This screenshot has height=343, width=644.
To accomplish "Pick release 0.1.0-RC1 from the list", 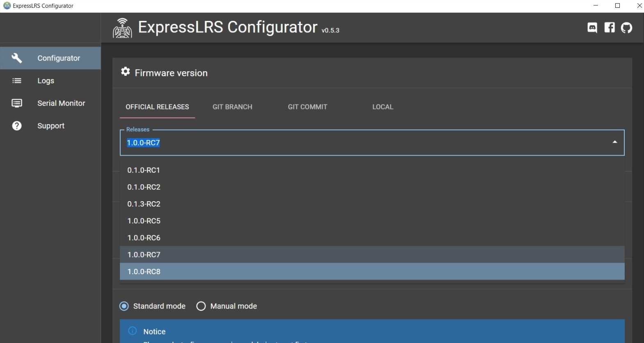I will [144, 170].
